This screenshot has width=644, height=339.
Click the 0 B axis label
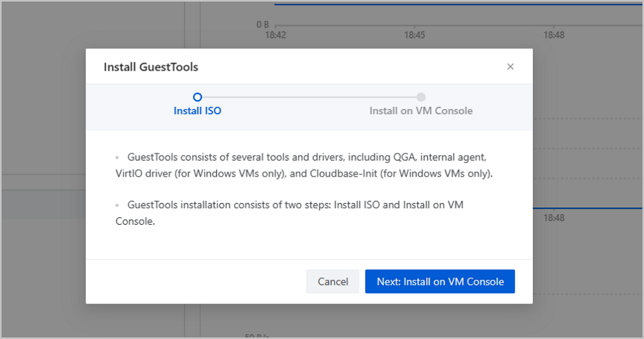tap(262, 25)
